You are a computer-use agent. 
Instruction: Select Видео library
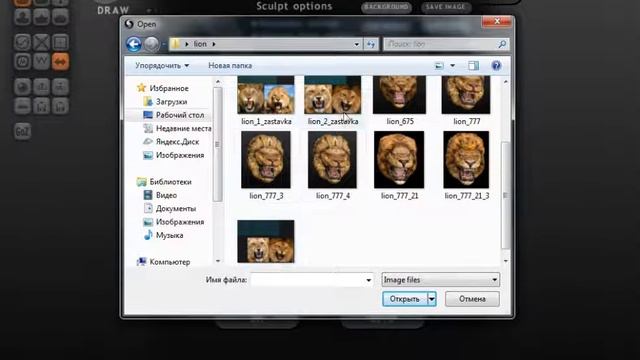(160, 196)
